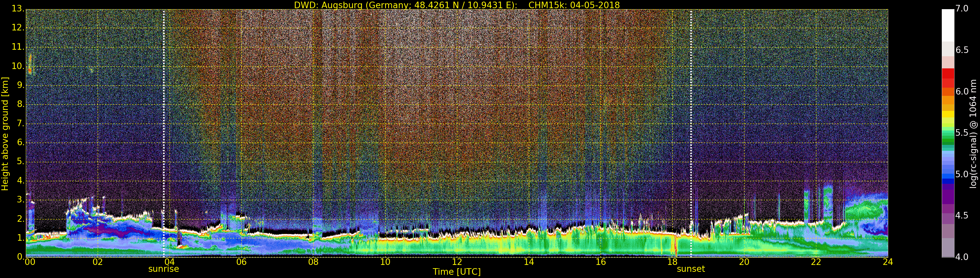Viewport: 980px width, 278px height.
Task: Click the 5.5 value on the colorbar scale
Action: coord(962,133)
